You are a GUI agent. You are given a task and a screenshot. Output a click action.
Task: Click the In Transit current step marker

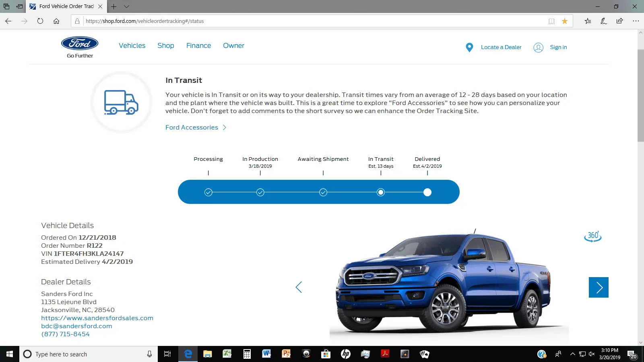[381, 192]
